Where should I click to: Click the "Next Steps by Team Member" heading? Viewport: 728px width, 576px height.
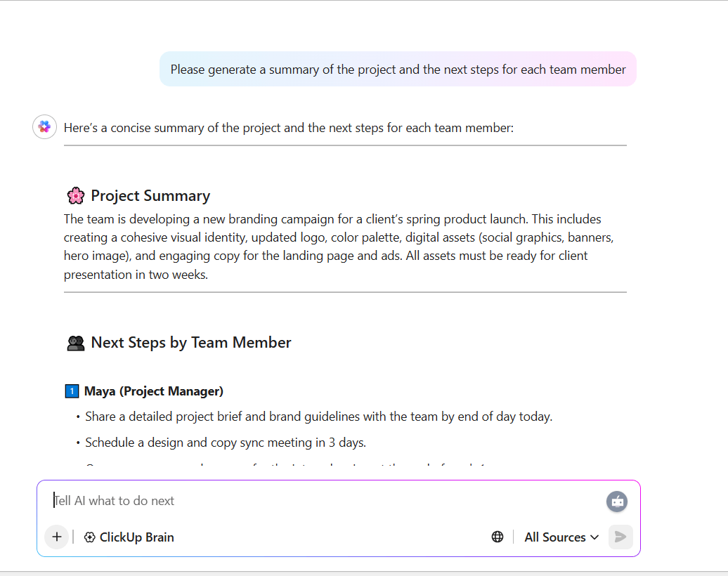pyautogui.click(x=191, y=343)
